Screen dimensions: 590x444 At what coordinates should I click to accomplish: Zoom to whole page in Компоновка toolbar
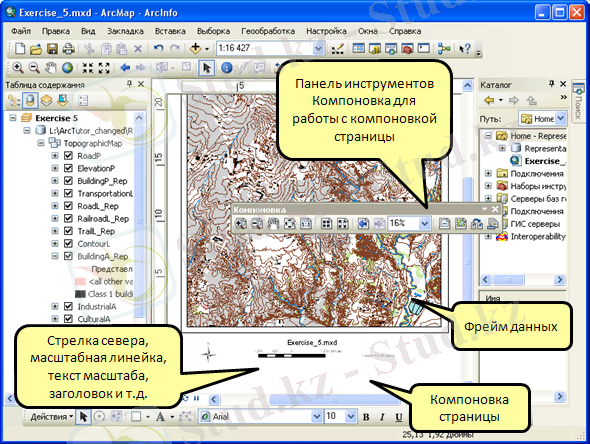pyautogui.click(x=289, y=224)
